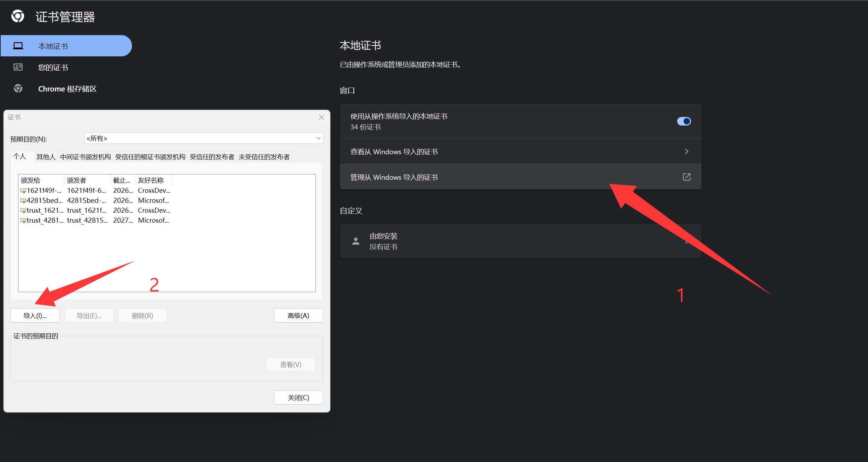Image resolution: width=868 pixels, height=462 pixels.
Task: Click certificate icon of row 1621f49f-...
Action: pyautogui.click(x=23, y=191)
